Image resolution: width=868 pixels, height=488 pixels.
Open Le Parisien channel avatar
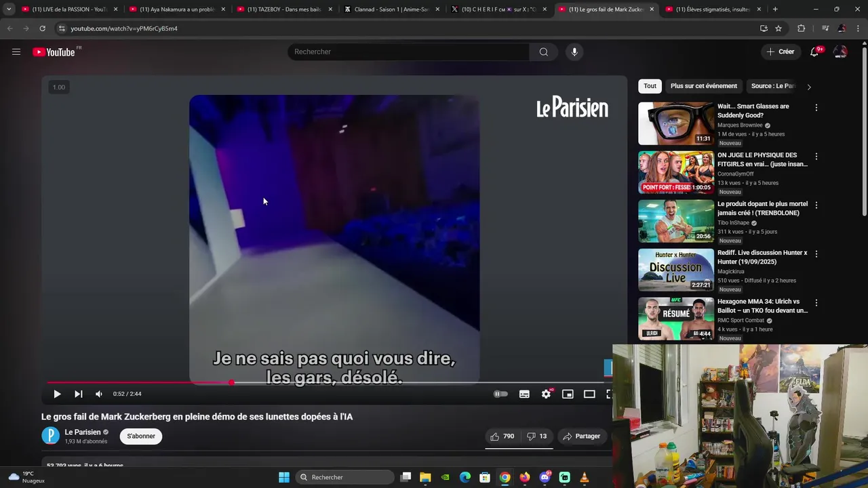51,436
